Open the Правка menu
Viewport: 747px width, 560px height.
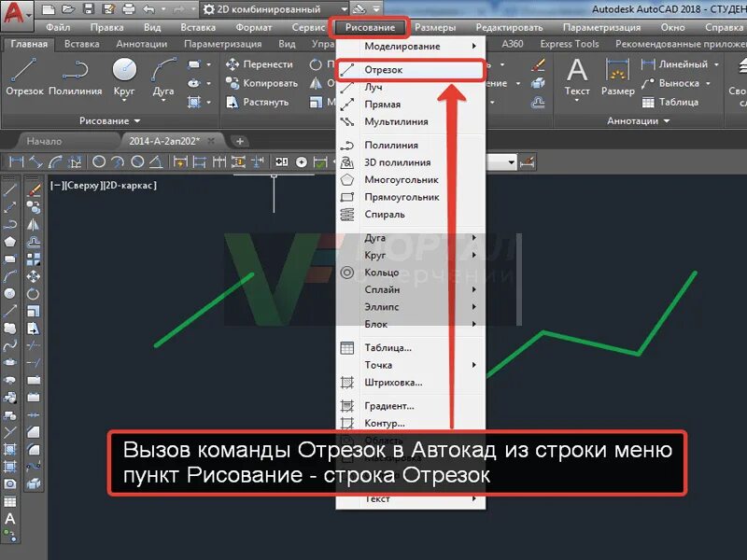(x=106, y=27)
